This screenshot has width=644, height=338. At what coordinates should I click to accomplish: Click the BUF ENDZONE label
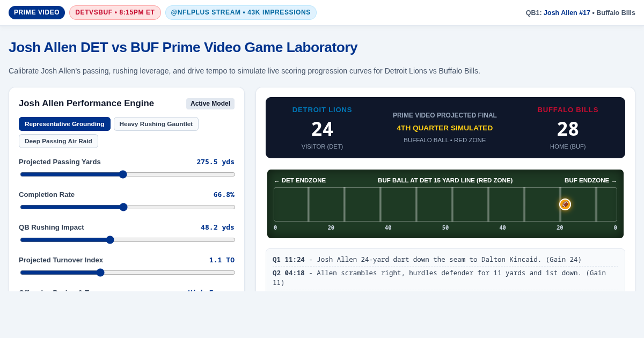pyautogui.click(x=590, y=180)
